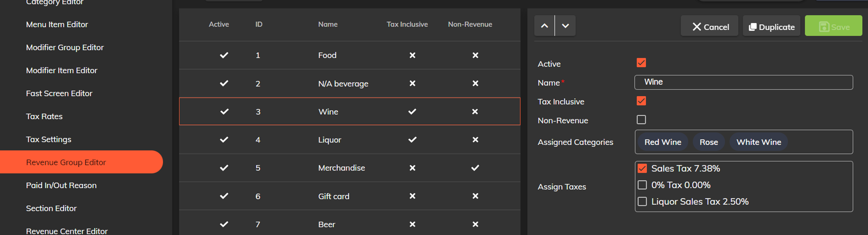Click the down arrow navigation button
Image resolution: width=868 pixels, height=235 pixels.
click(x=565, y=26)
